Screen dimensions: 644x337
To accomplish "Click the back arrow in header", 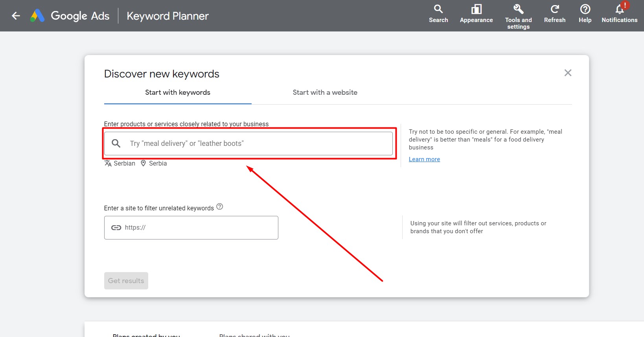I will click(x=16, y=16).
